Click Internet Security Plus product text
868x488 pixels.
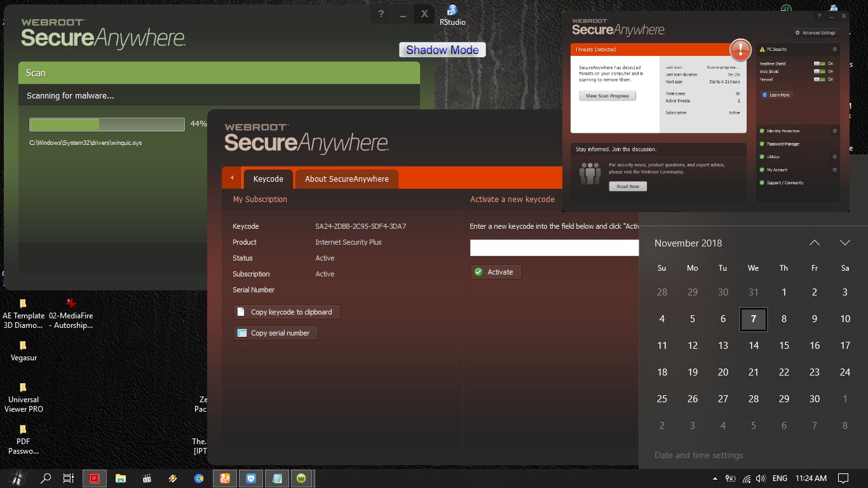pos(348,242)
